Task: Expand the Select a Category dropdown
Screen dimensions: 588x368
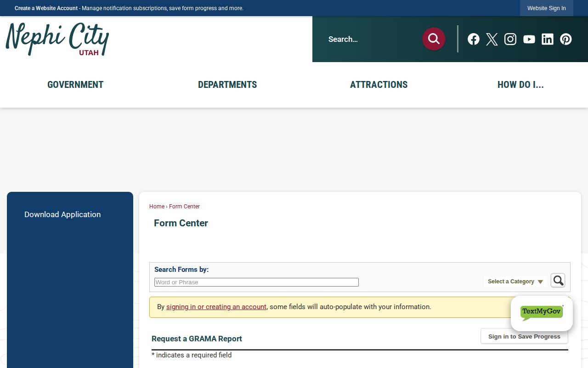Action: pyautogui.click(x=515, y=282)
